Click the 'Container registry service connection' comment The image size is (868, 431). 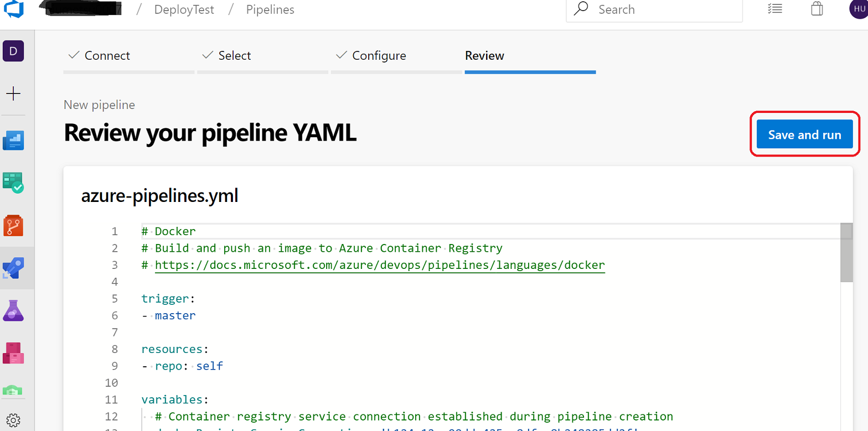tap(414, 416)
